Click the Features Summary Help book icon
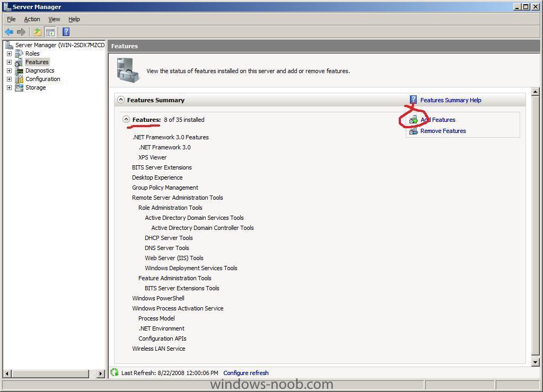 413,100
